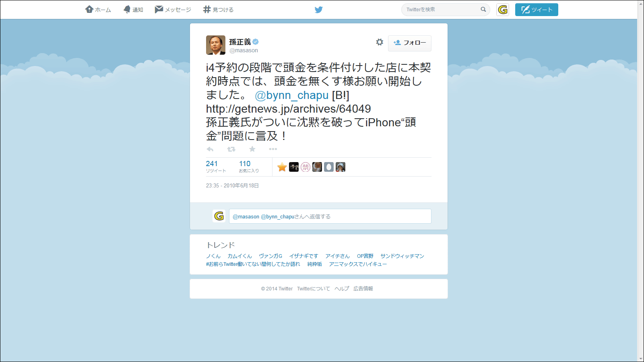Click the last avatar in favoriters row
The height and width of the screenshot is (362, 644).
(x=341, y=167)
